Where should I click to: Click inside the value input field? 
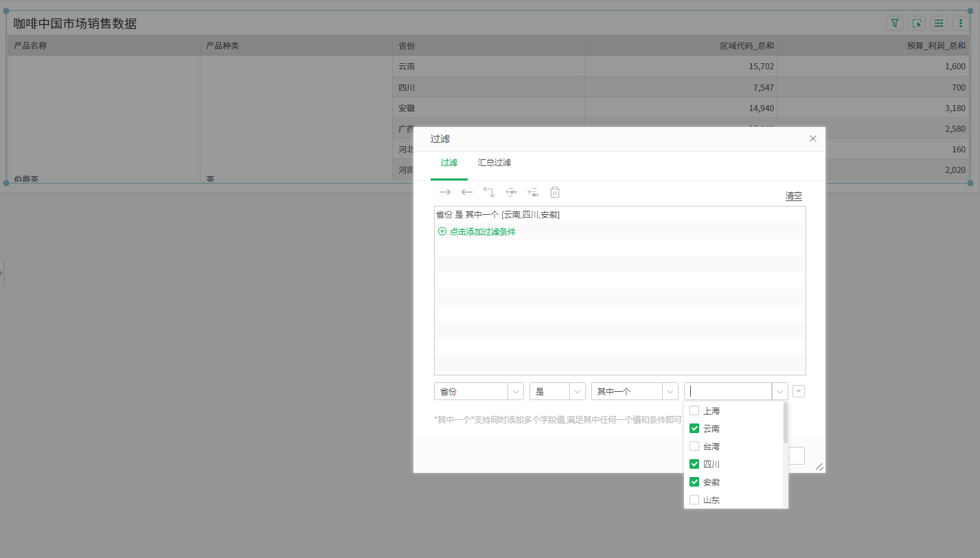tap(727, 391)
